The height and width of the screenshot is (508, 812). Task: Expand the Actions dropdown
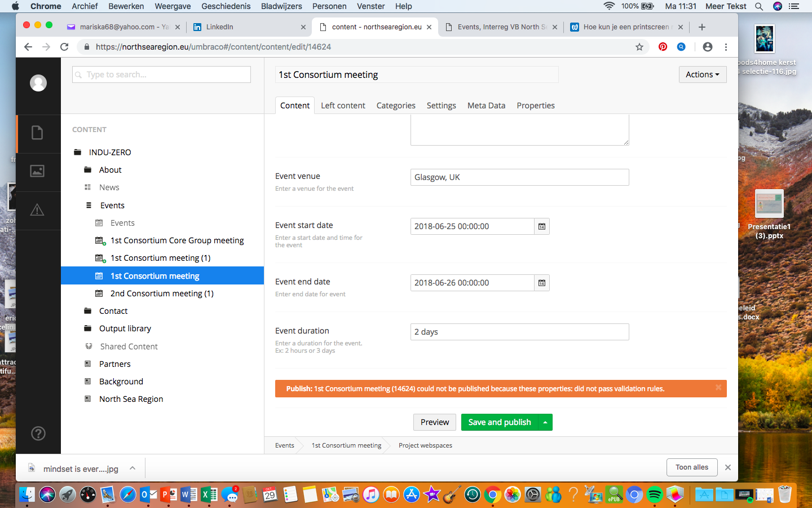point(702,75)
